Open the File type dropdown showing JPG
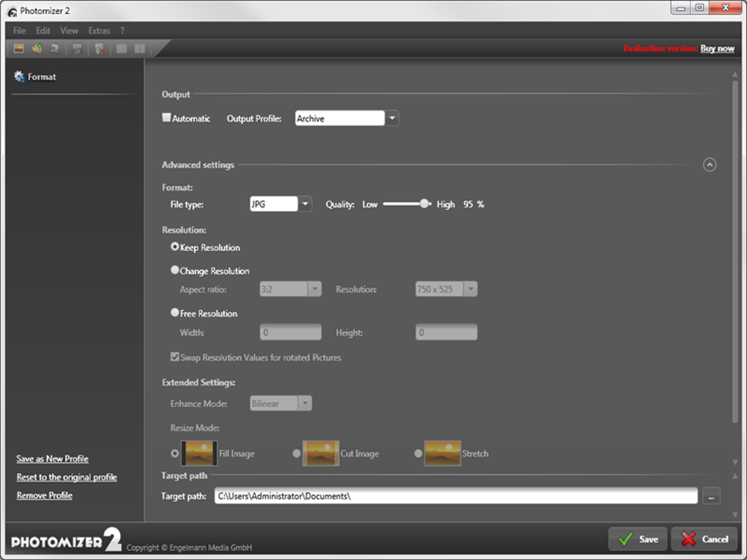This screenshot has height=560, width=747. tap(305, 204)
